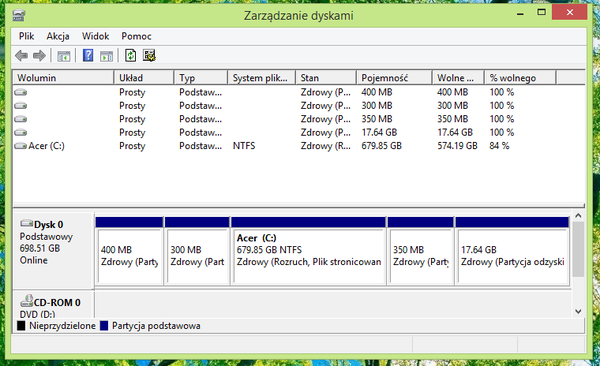
Task: Click the Refresh toolbar icon
Action: (130, 56)
